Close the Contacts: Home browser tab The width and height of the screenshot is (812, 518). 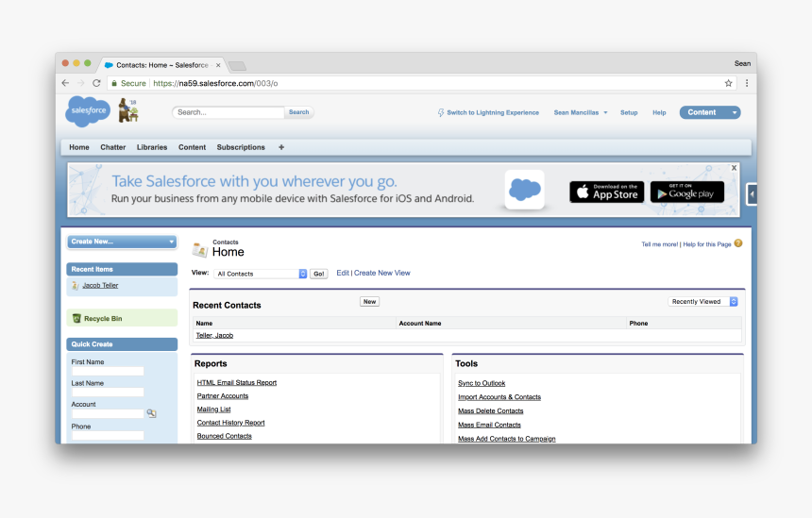tap(218, 65)
